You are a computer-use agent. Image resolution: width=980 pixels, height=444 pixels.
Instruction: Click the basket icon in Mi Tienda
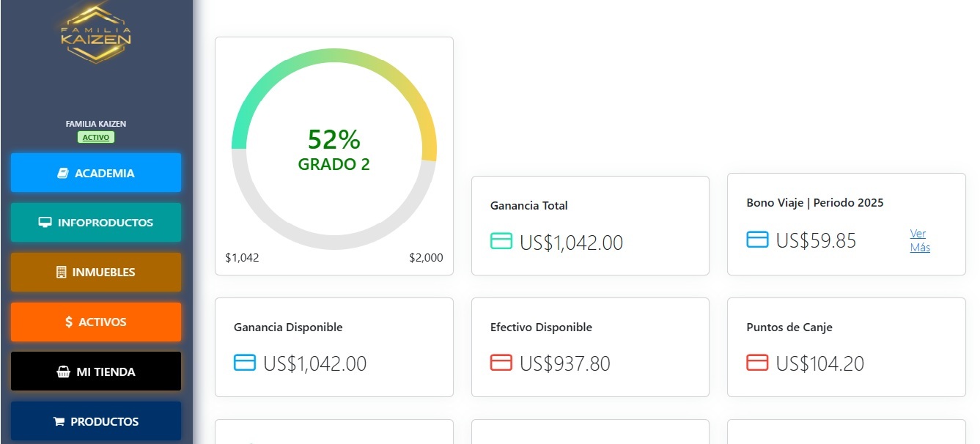tap(63, 372)
